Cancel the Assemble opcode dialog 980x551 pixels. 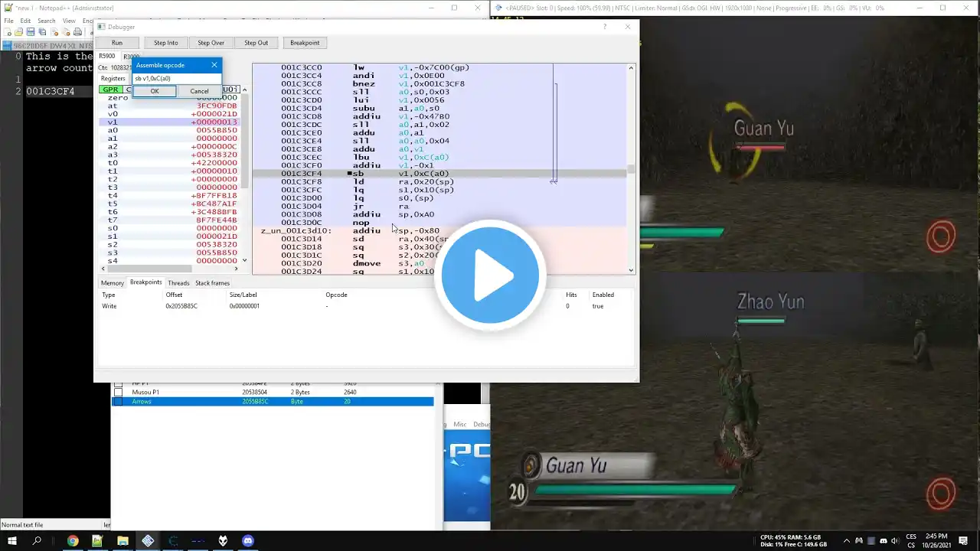pos(199,91)
